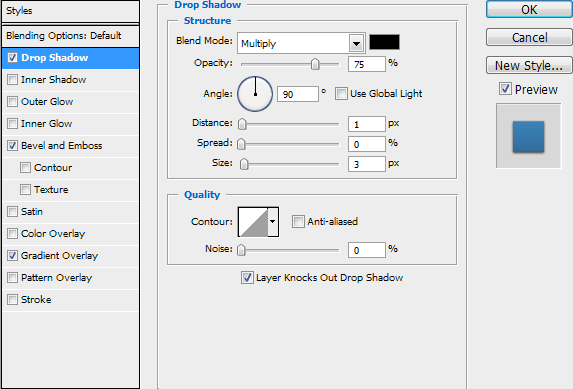Screen dimensions: 573x389
Task: Click the Opacity slider handle
Action: click(x=315, y=64)
